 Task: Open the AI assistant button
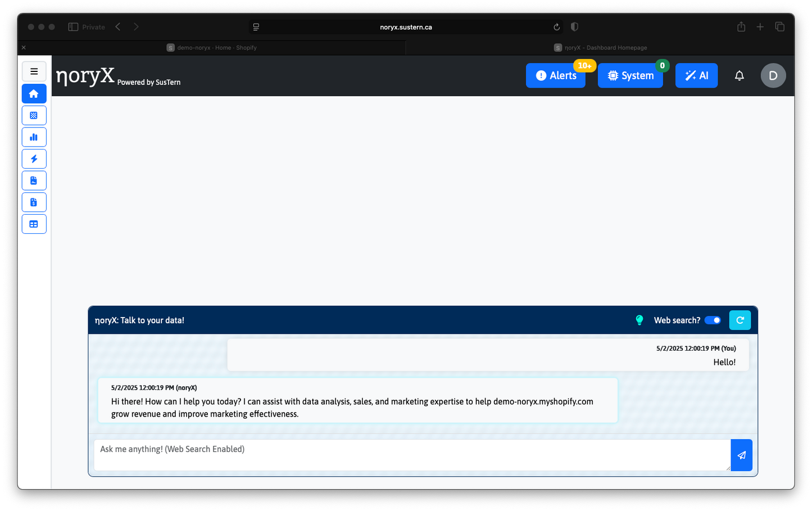click(696, 75)
